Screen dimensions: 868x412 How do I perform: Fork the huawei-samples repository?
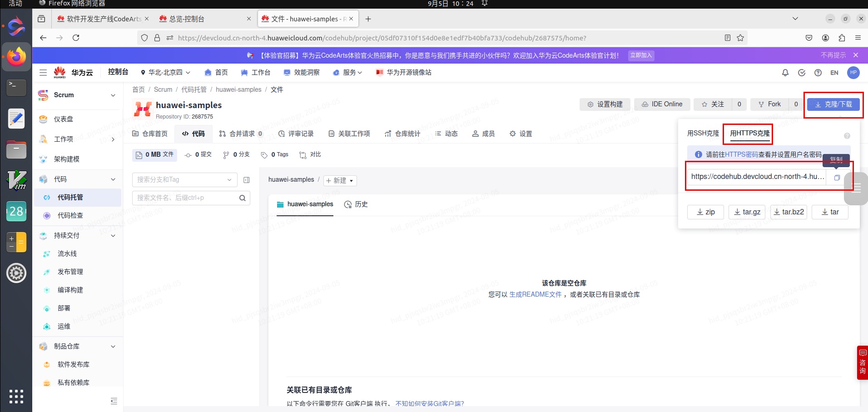click(x=769, y=104)
